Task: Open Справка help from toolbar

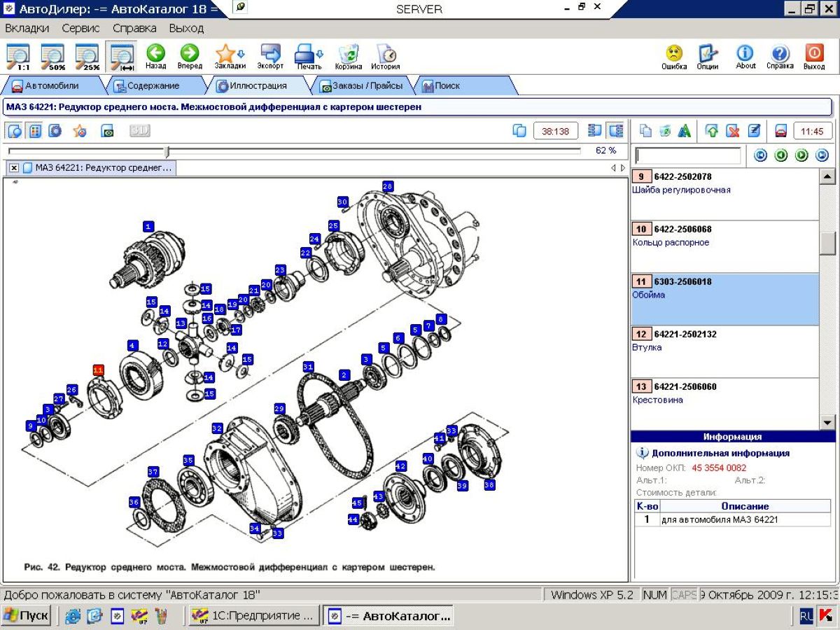Action: pyautogui.click(x=780, y=57)
